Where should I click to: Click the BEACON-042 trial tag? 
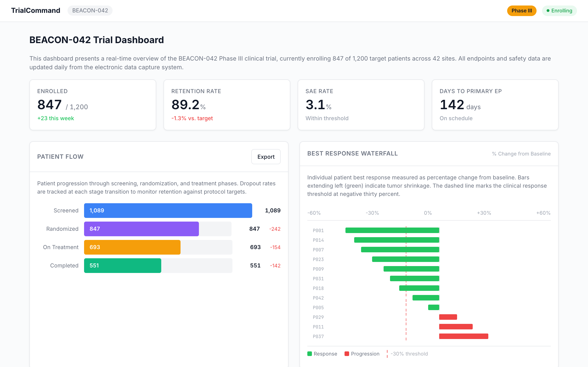pos(90,11)
